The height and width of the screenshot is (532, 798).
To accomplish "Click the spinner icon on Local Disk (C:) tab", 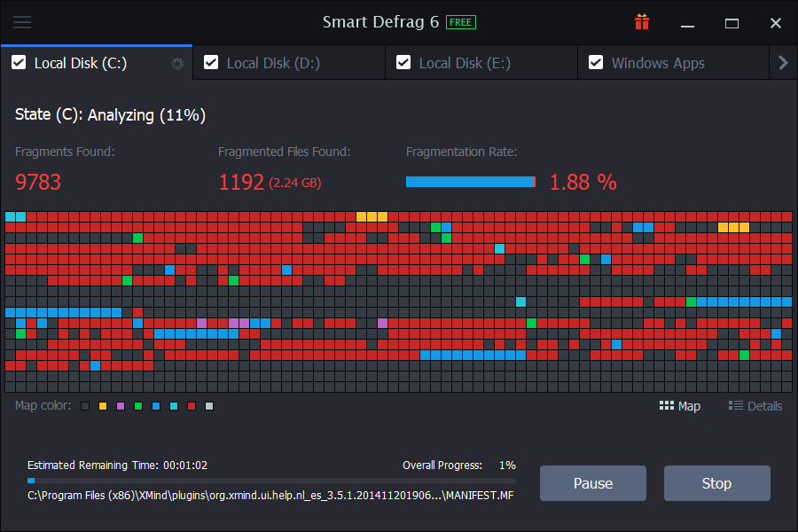I will pos(177,63).
